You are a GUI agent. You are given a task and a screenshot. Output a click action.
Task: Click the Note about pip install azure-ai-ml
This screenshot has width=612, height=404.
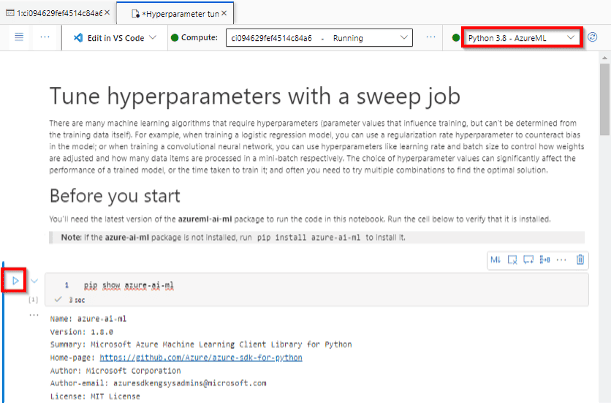pyautogui.click(x=317, y=237)
